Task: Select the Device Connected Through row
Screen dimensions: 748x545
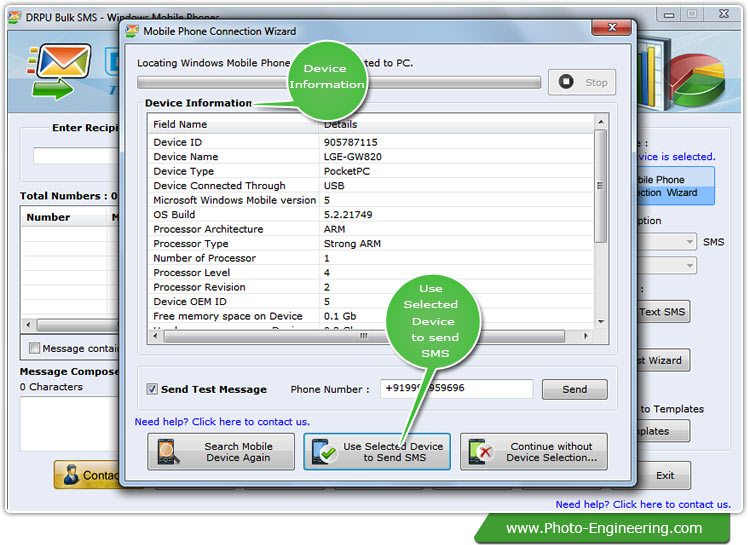Action: pyautogui.click(x=371, y=186)
